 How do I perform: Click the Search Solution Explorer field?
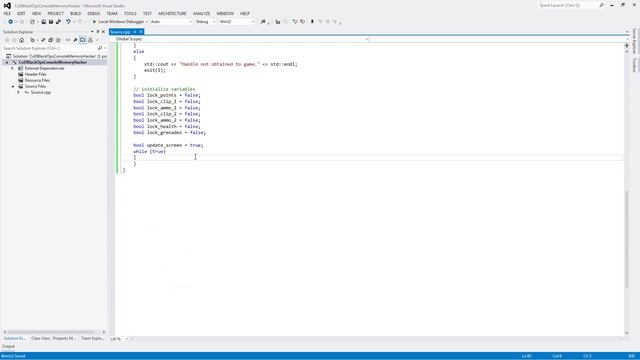[49, 48]
